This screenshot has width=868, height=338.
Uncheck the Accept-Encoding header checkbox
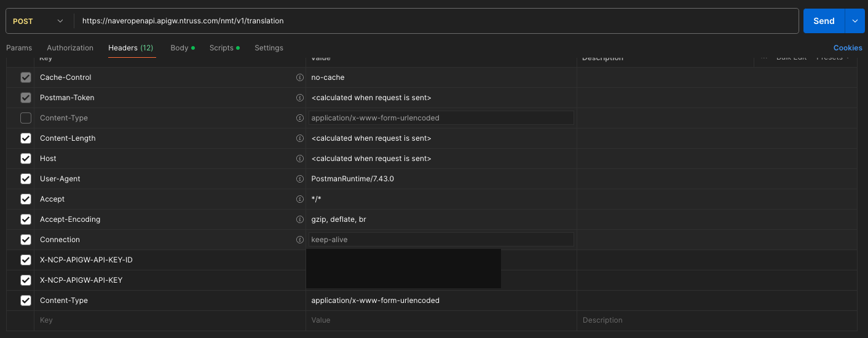coord(26,219)
